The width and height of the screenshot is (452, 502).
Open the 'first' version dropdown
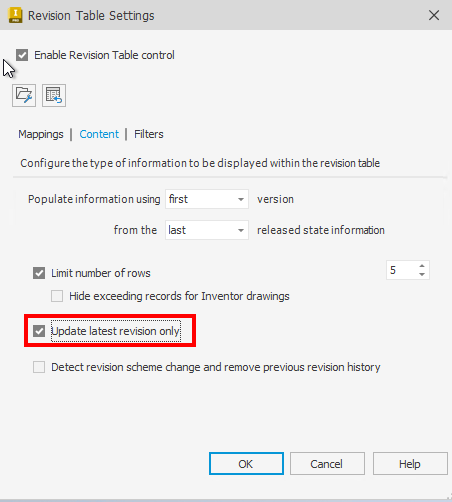pos(207,199)
